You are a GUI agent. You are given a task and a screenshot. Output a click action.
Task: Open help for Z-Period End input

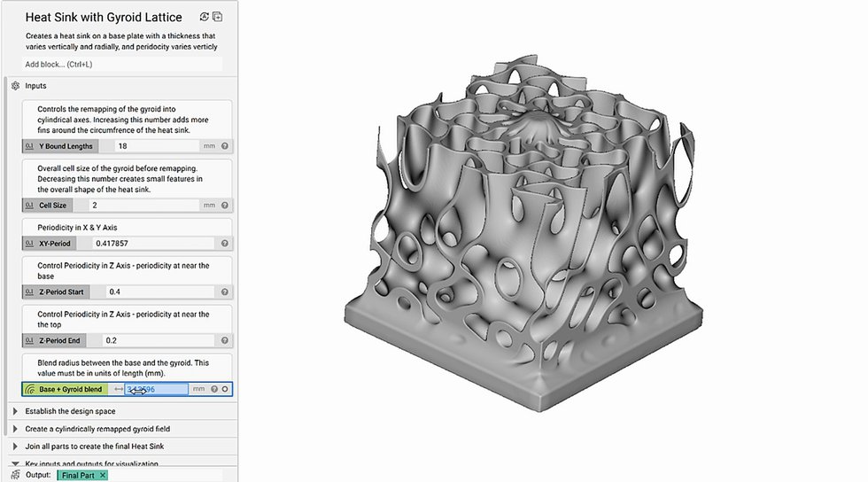pos(225,341)
